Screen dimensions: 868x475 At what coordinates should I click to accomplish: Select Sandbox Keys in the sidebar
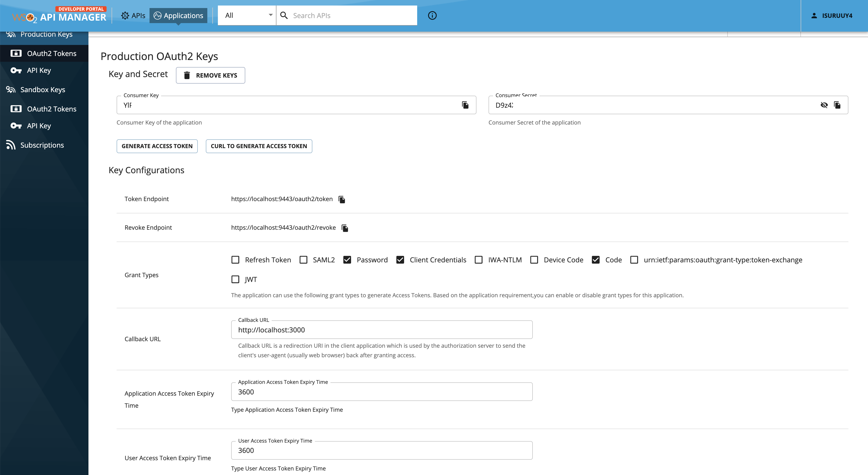[x=44, y=90]
